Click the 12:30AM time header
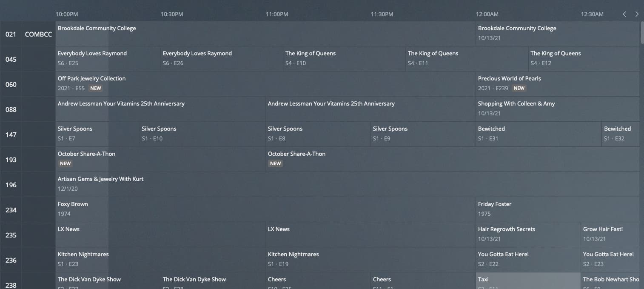 592,14
